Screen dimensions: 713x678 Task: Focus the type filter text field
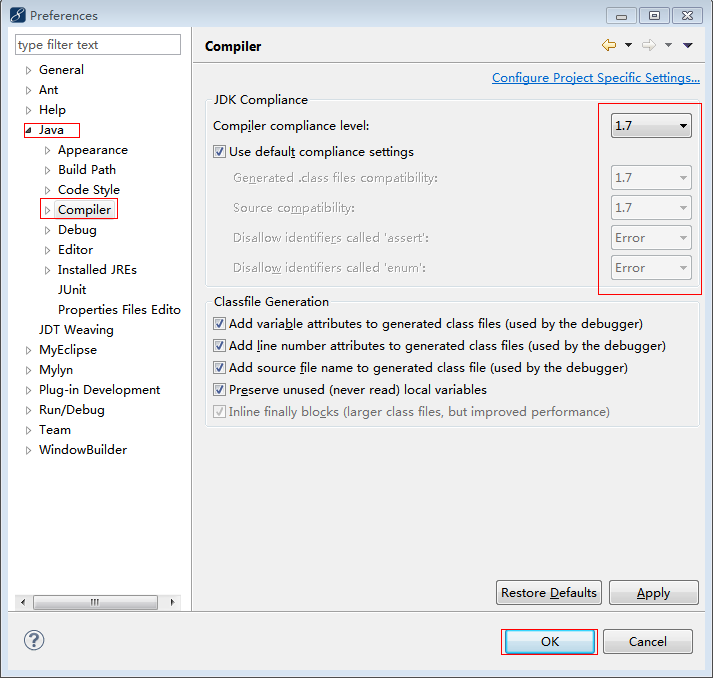tap(98, 45)
